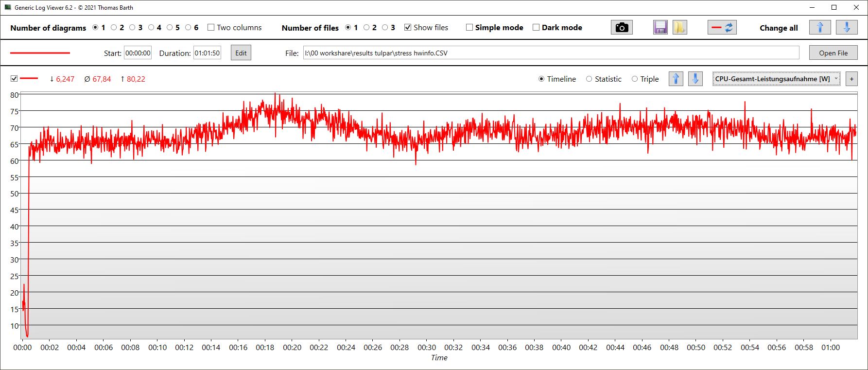Screen dimensions: 868x370
Task: Set number of diagrams to 4
Action: click(151, 28)
